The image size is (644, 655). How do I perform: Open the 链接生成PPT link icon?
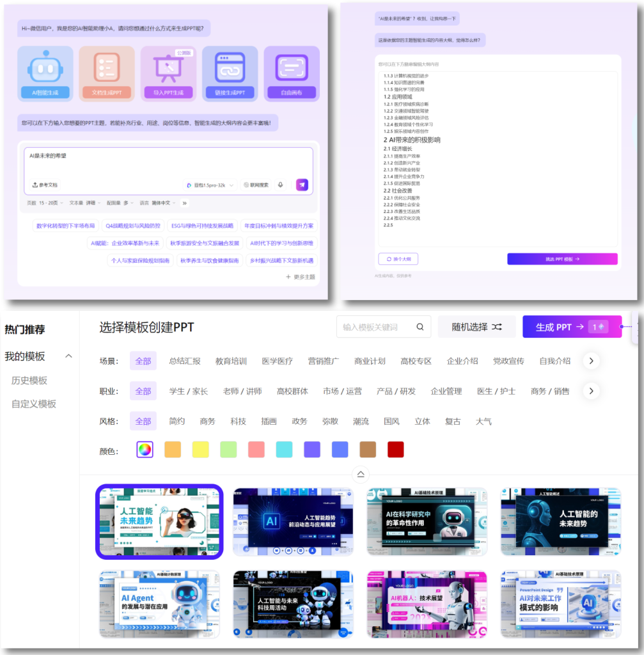230,68
